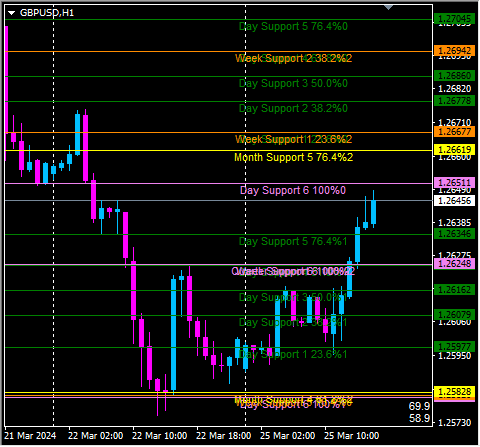Select the 'Day Support 1 23.6%1' label
The width and height of the screenshot is (480, 447).
[x=293, y=354]
